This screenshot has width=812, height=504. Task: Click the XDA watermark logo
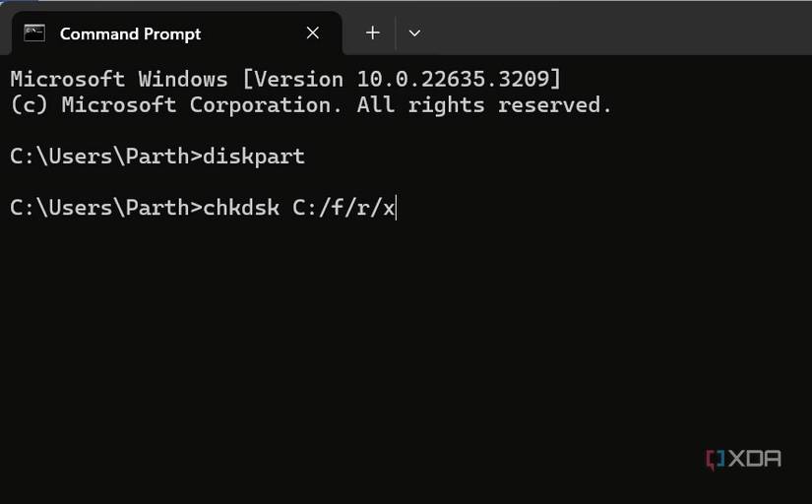coord(743,459)
